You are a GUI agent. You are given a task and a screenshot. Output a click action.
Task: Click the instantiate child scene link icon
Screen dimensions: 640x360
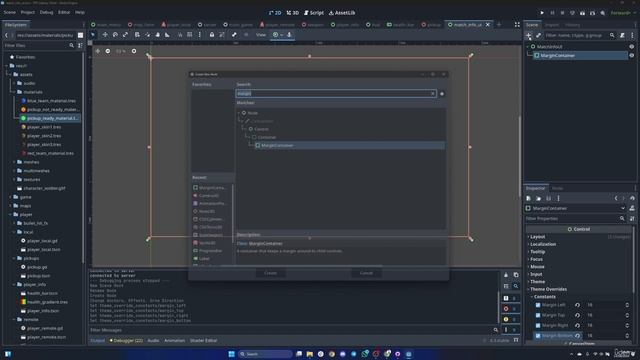pos(538,36)
